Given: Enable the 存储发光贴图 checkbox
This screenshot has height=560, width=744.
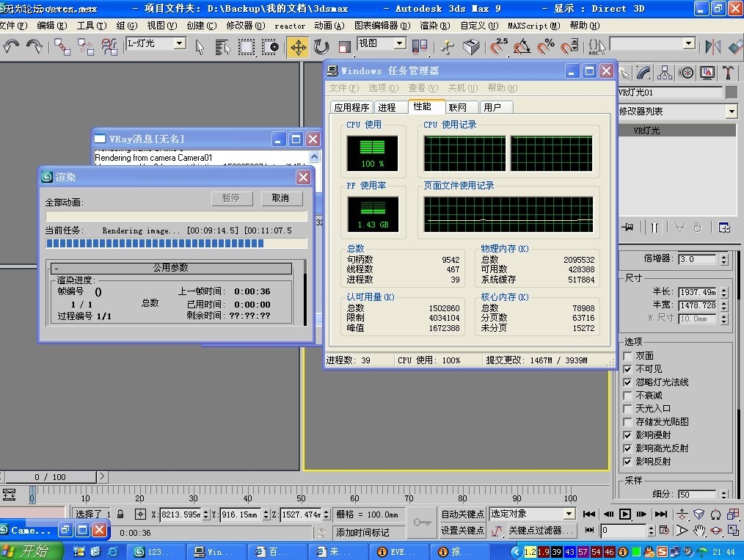Looking at the screenshot, I should click(627, 422).
